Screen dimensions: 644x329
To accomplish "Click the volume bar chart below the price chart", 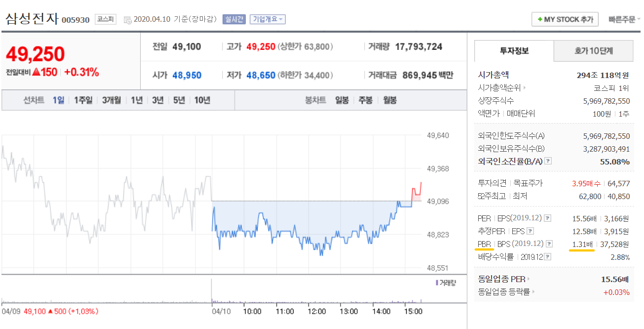I will coord(212,291).
